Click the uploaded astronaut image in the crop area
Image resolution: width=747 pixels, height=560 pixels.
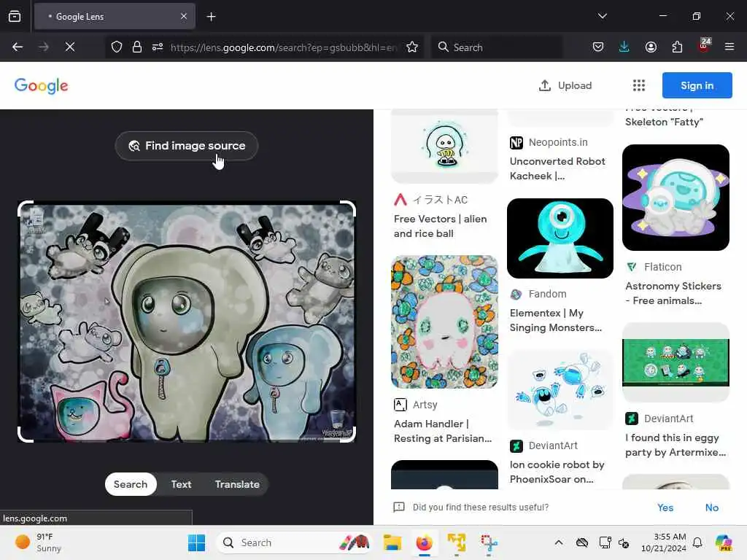(x=187, y=322)
